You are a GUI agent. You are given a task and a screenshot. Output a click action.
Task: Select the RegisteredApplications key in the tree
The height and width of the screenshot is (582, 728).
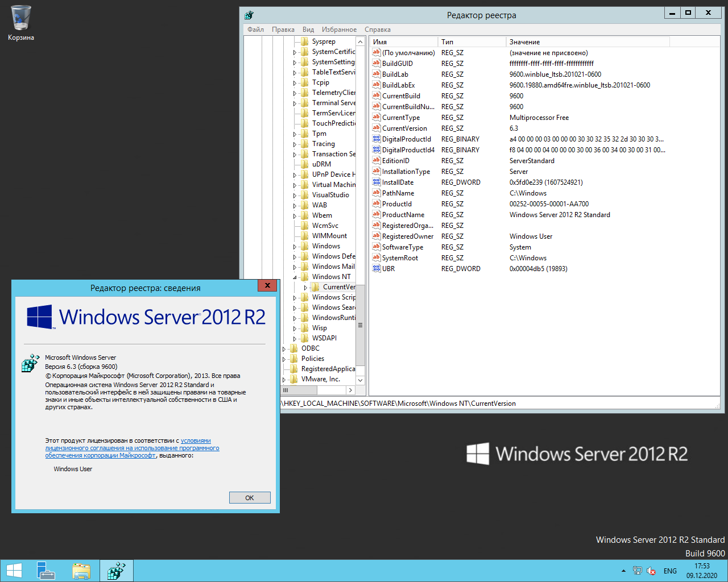click(328, 369)
